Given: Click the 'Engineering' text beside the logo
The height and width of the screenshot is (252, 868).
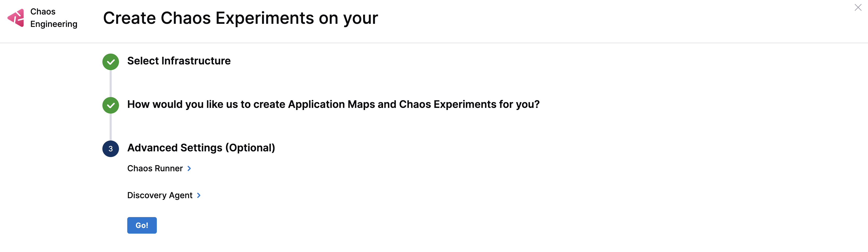Looking at the screenshot, I should click(x=54, y=24).
